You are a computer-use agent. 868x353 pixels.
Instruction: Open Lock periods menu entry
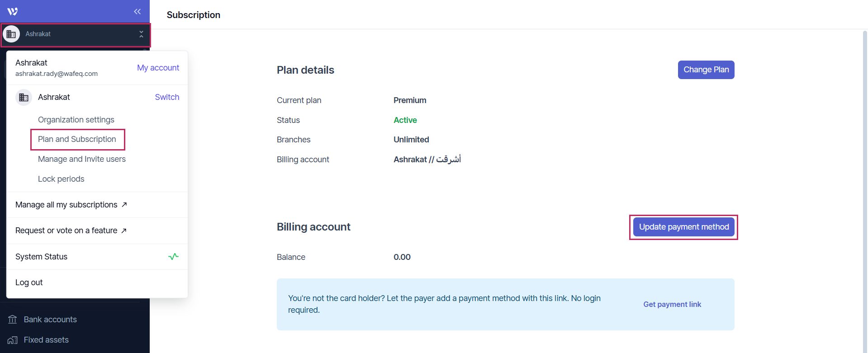[61, 179]
